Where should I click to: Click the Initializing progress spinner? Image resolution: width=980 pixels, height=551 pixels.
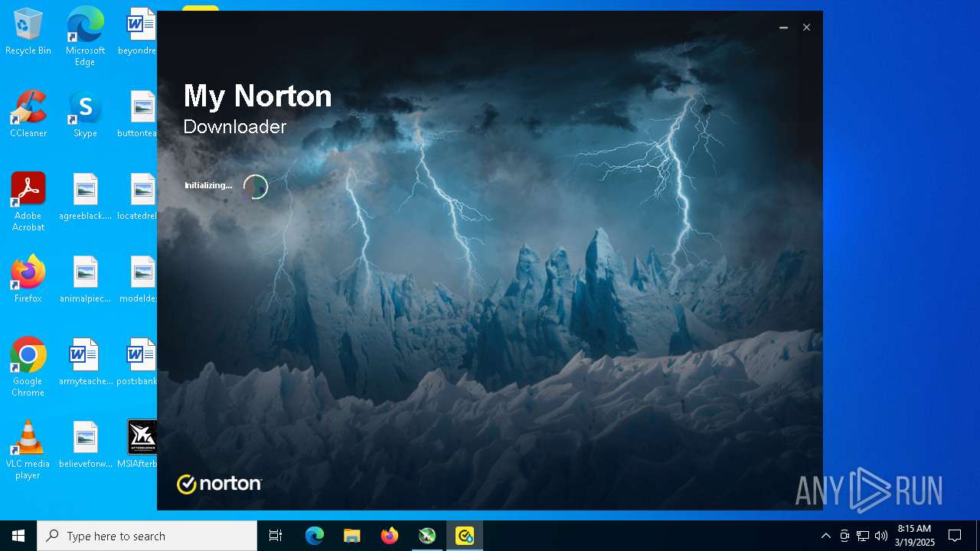pyautogui.click(x=256, y=187)
